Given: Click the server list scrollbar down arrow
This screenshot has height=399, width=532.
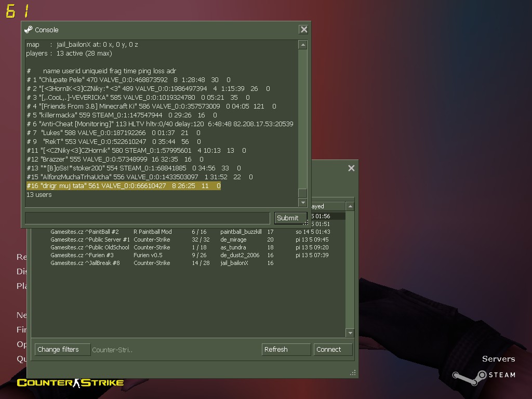Looking at the screenshot, I should point(350,333).
